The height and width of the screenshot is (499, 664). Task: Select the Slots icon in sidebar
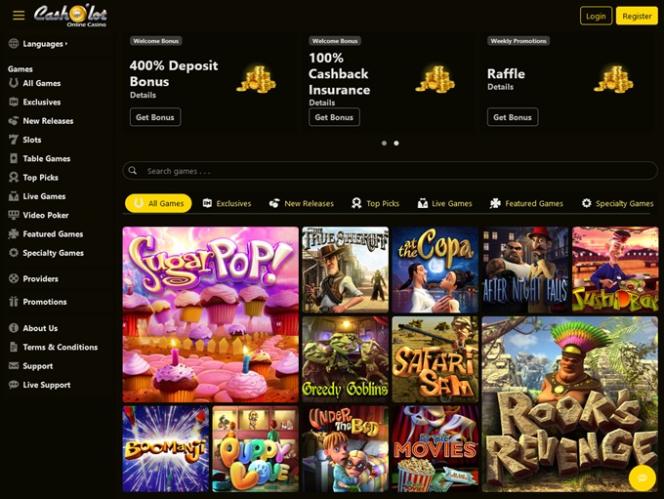[14, 139]
